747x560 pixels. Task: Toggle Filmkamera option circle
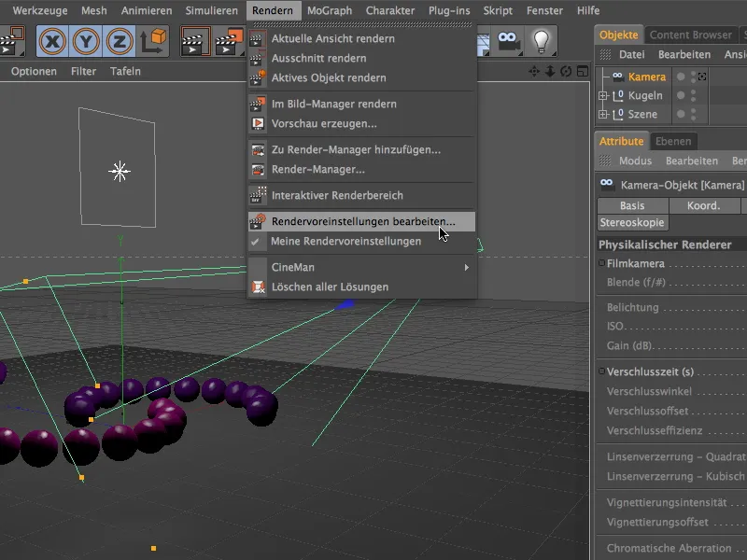click(601, 263)
